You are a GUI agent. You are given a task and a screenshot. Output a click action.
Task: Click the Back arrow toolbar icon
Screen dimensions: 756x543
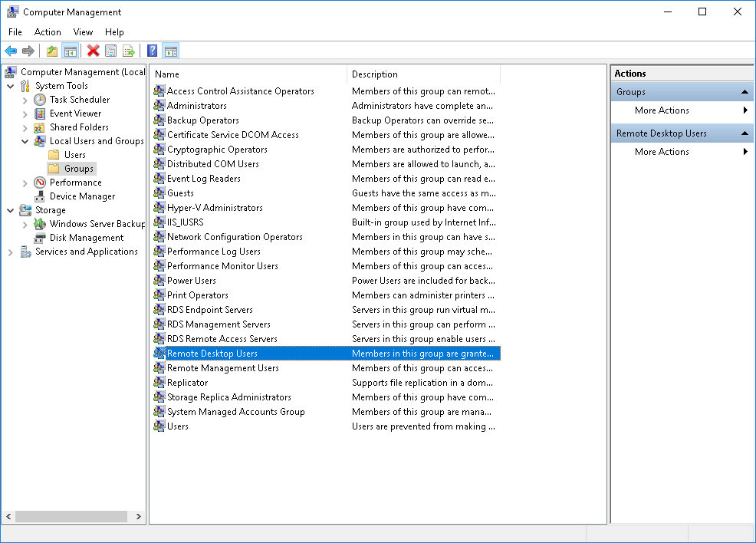pos(11,51)
